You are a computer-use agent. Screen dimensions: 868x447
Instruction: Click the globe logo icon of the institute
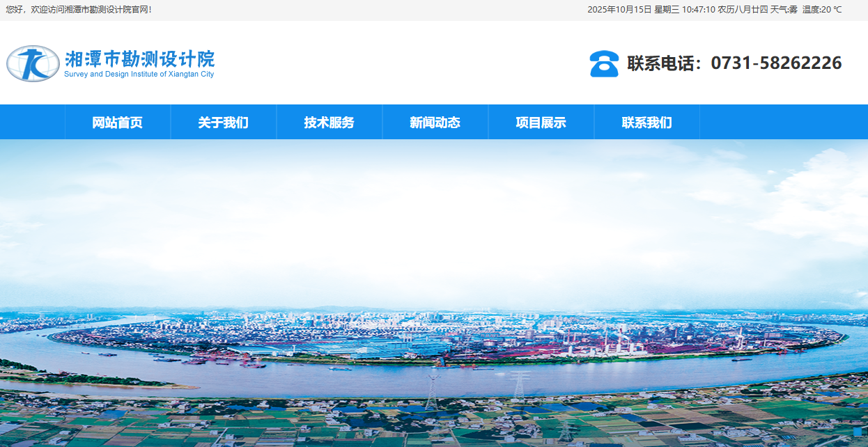(x=33, y=64)
